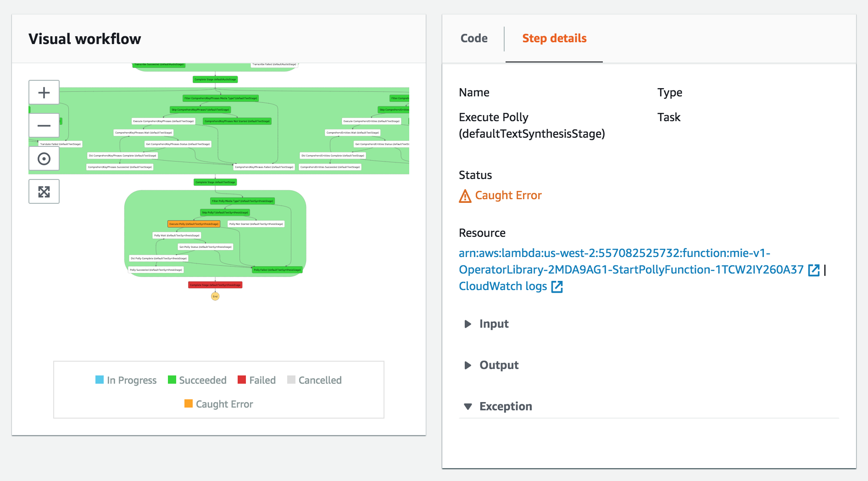This screenshot has height=481, width=868.
Task: Select the Filter Polly Media Type? node
Action: point(242,201)
